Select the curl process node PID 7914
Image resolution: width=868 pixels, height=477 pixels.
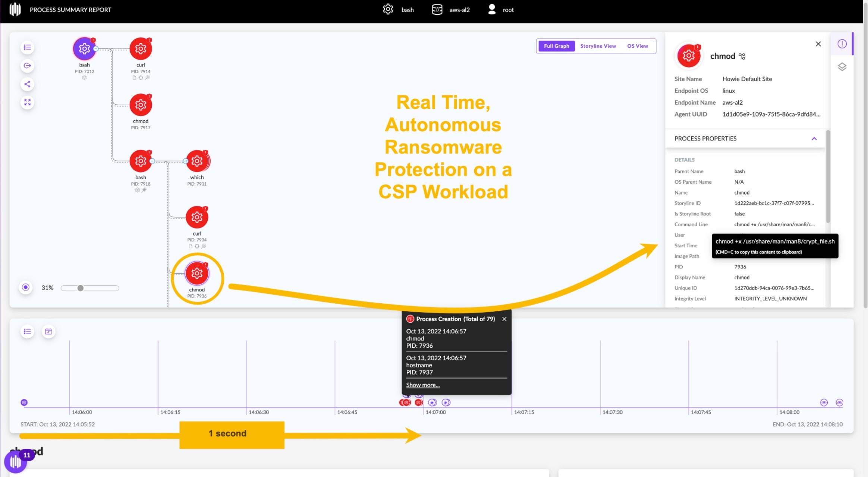[141, 48]
